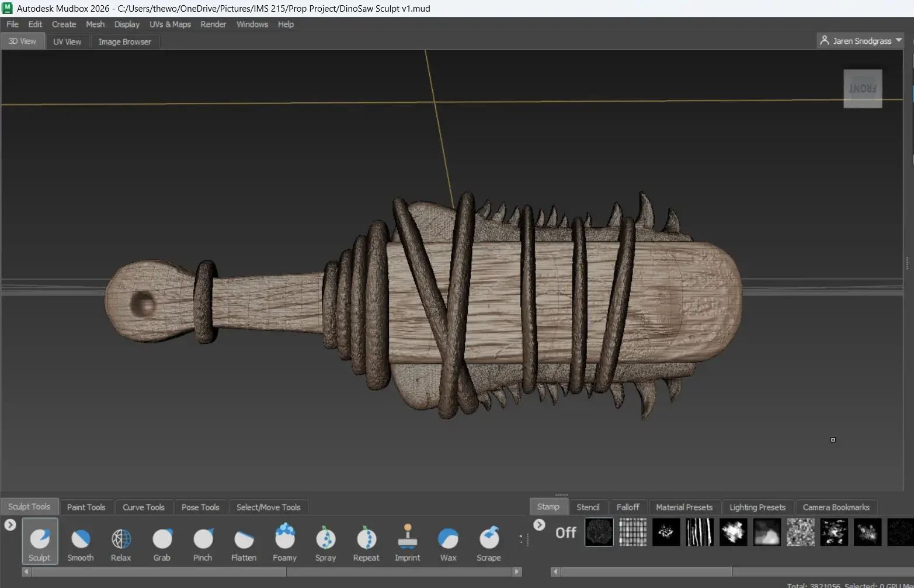Open the Mesh menu
This screenshot has height=588, width=914.
click(x=95, y=25)
